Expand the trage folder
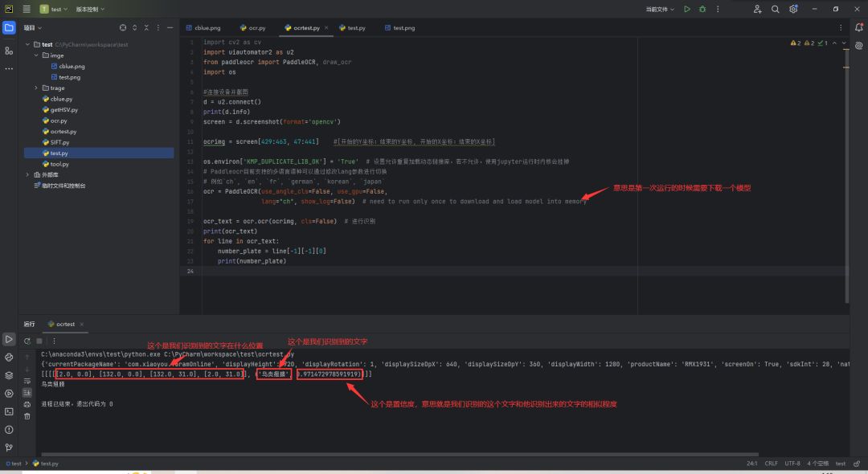Screen dimensions: 868x474 [x=35, y=88]
